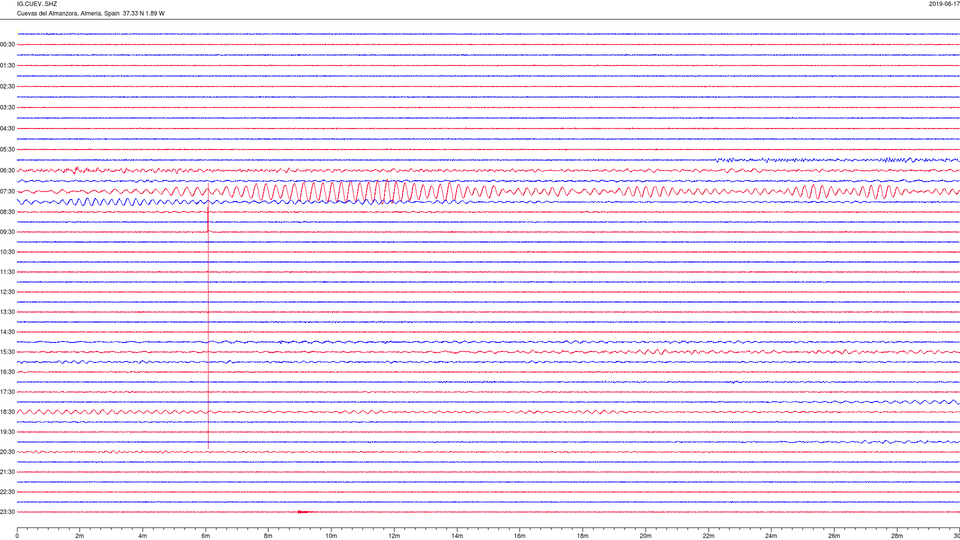Viewport: 960px width, 540px height.
Task: Select the 10:30 time label
Action: click(x=7, y=252)
